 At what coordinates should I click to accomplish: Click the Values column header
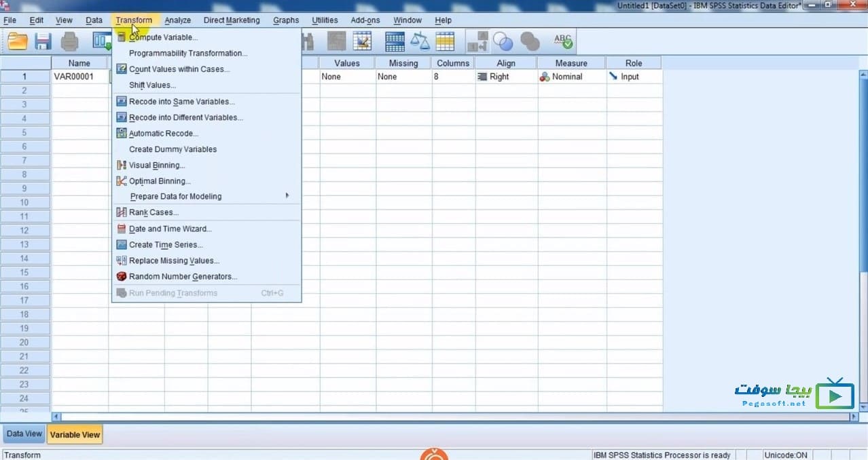tap(347, 63)
